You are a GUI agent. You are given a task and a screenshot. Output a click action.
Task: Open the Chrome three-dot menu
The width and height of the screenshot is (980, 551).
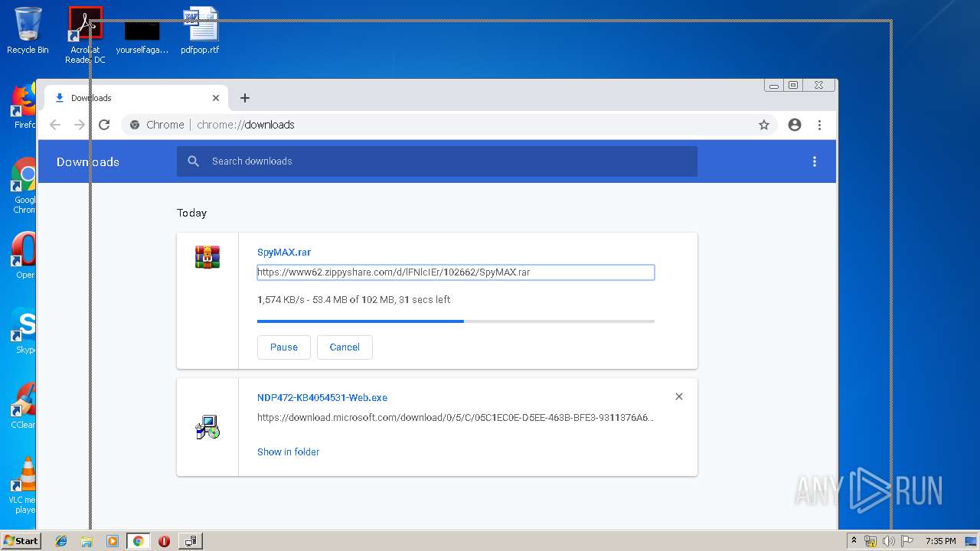819,125
